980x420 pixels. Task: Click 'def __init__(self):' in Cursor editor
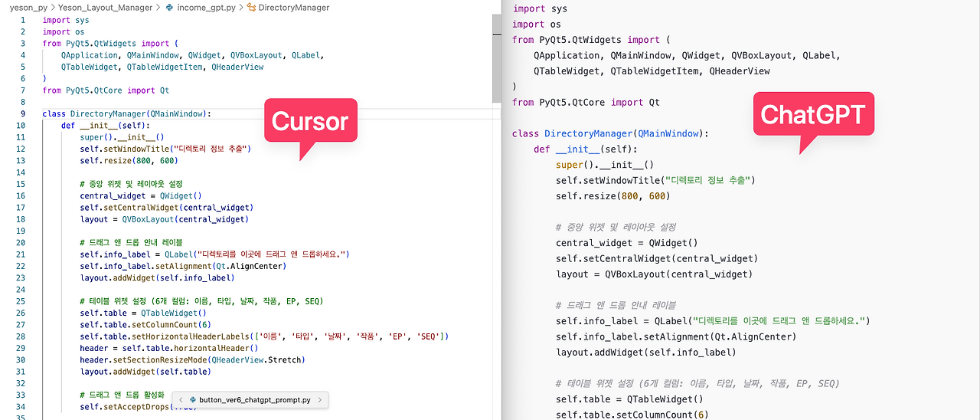[x=106, y=126]
